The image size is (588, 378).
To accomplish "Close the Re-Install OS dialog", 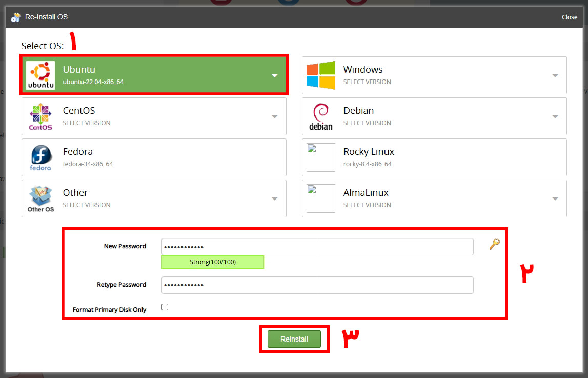I will pos(569,17).
